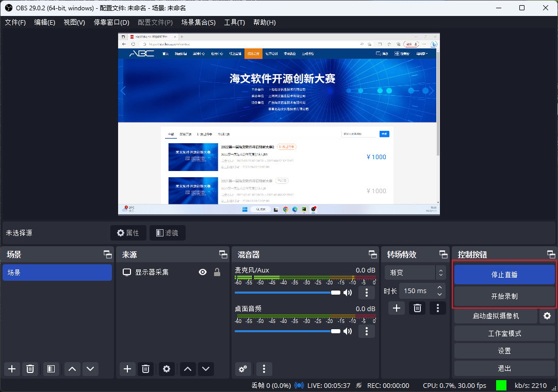The width and height of the screenshot is (558, 392).
Task: Float the 转场特效 panel via its dock icon
Action: (444, 254)
